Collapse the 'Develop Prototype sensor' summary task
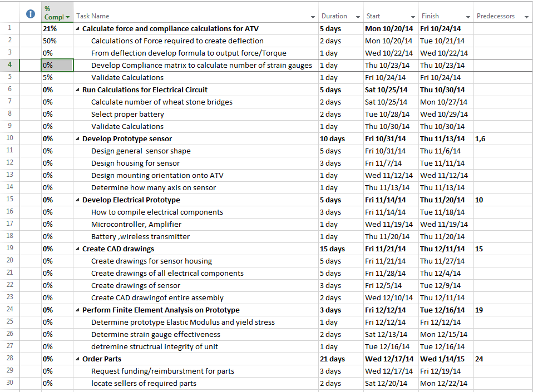This screenshot has width=533, height=392. [x=77, y=139]
